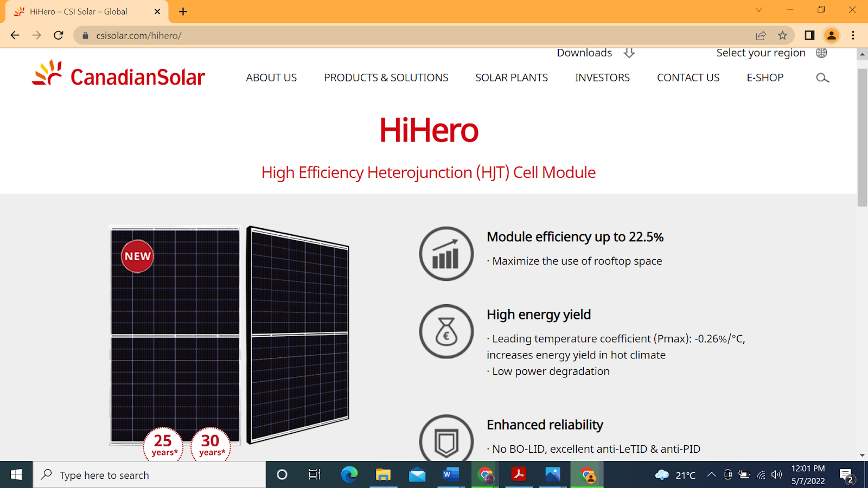Click the module efficiency chart icon

pyautogui.click(x=446, y=254)
